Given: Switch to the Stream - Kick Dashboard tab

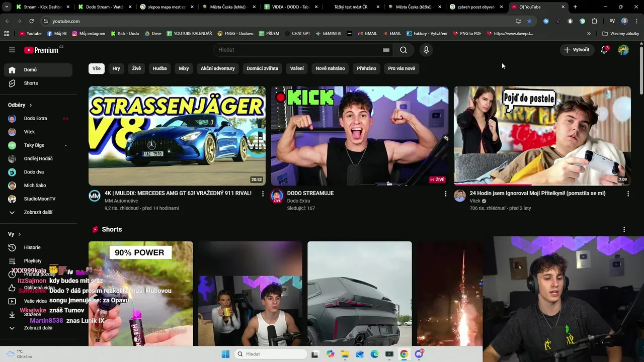Looking at the screenshot, I should (x=42, y=7).
